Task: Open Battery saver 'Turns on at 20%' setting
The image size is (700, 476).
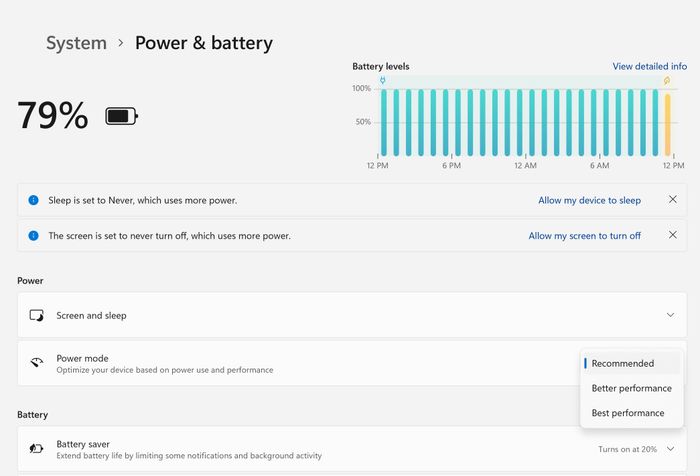Action: [628, 449]
